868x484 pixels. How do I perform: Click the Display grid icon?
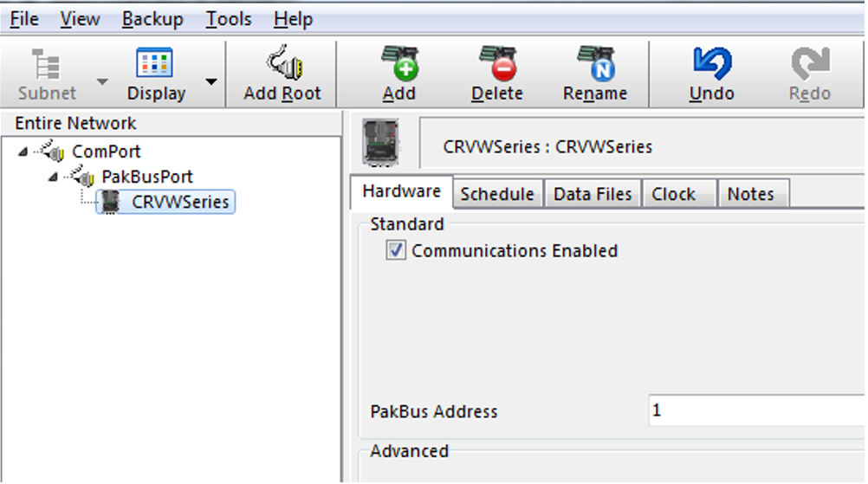point(156,64)
